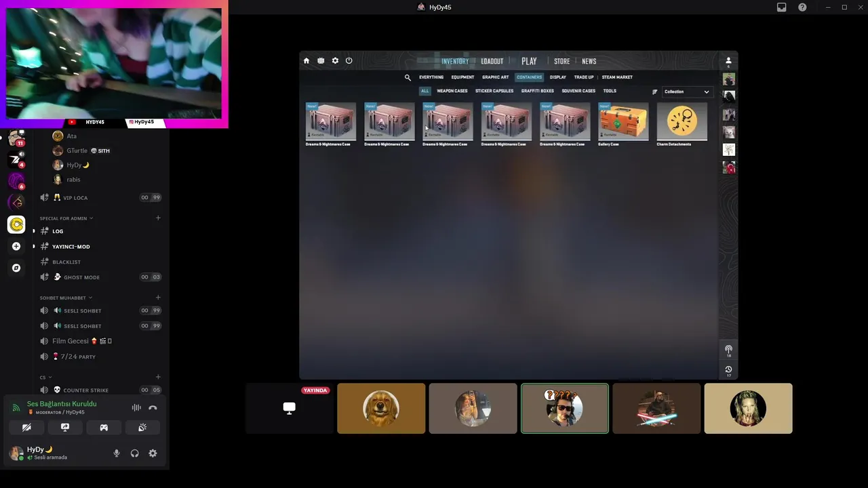Click the green connection signal icon
The height and width of the screenshot is (488, 868).
click(x=16, y=407)
